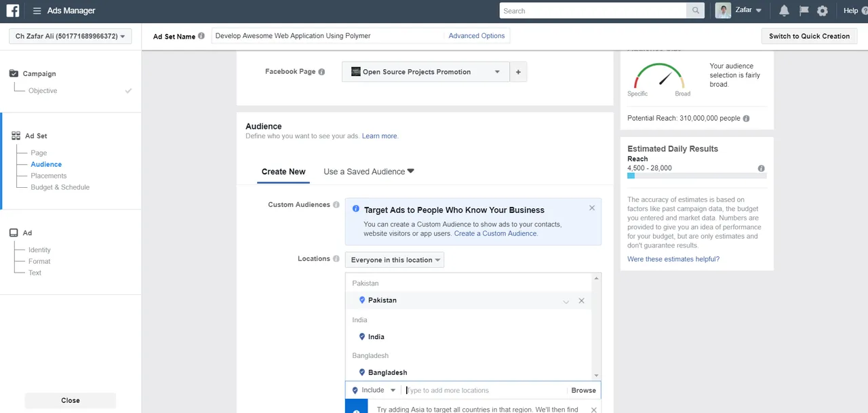
Task: Open the Include location dropdown
Action: coord(374,390)
